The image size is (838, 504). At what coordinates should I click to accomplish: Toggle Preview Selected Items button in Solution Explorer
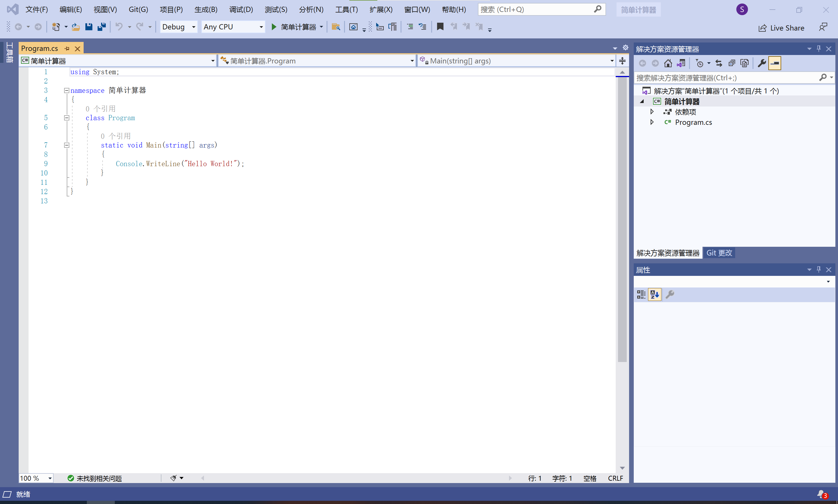tap(775, 63)
